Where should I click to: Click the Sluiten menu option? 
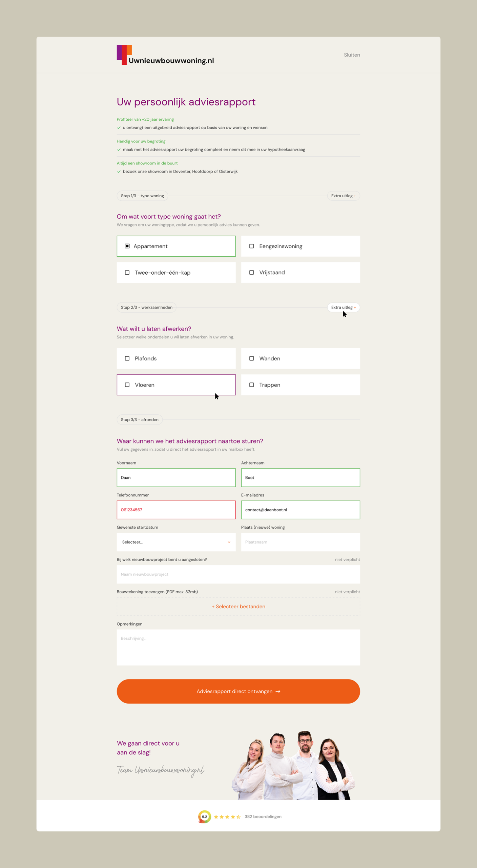click(x=352, y=55)
